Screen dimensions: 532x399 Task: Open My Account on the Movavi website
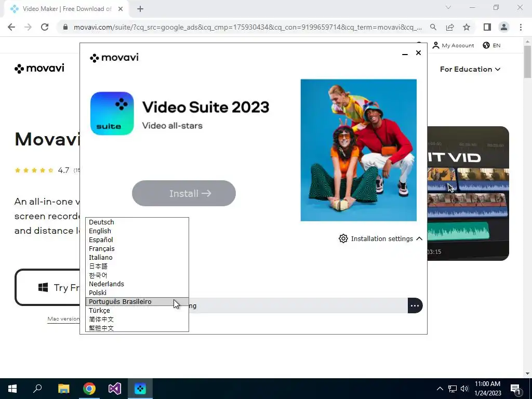[453, 46]
